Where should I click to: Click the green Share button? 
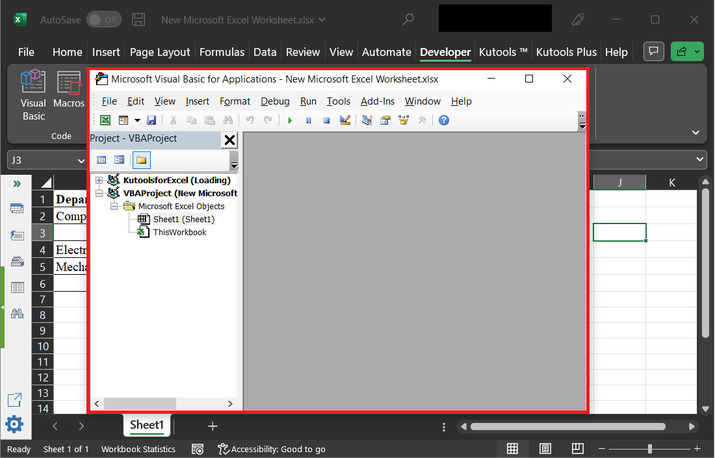coord(687,51)
